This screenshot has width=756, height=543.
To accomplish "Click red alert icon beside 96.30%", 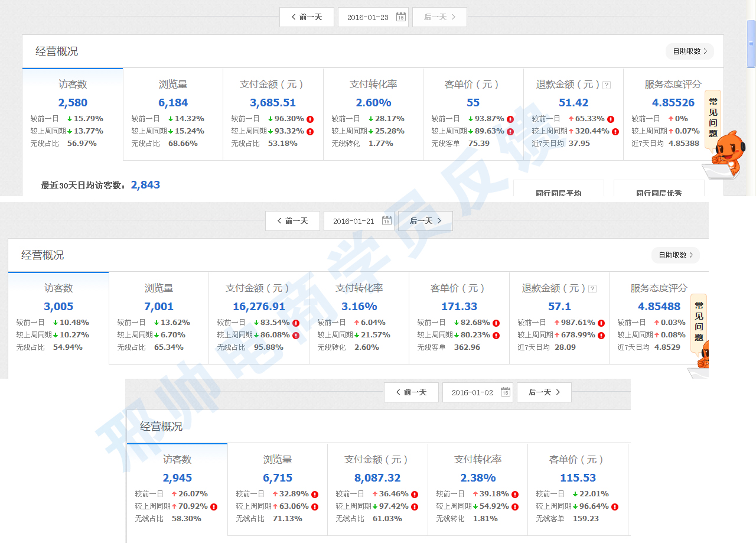I will pos(310,119).
